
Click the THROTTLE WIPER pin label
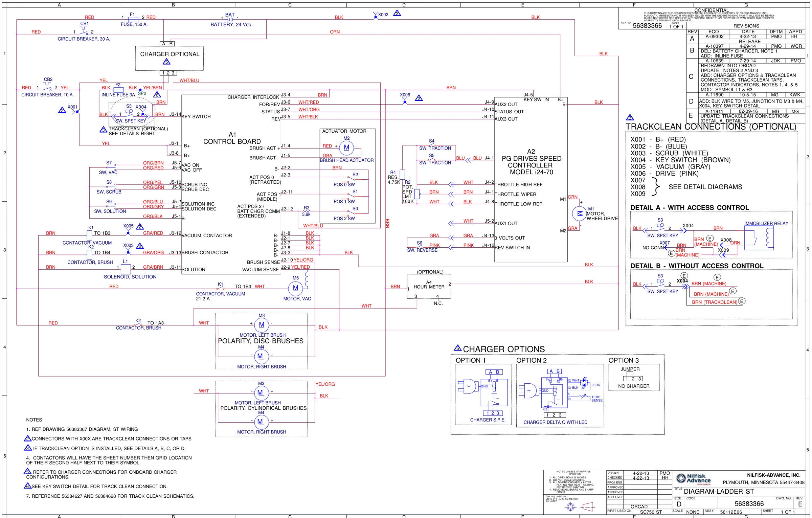pos(515,194)
